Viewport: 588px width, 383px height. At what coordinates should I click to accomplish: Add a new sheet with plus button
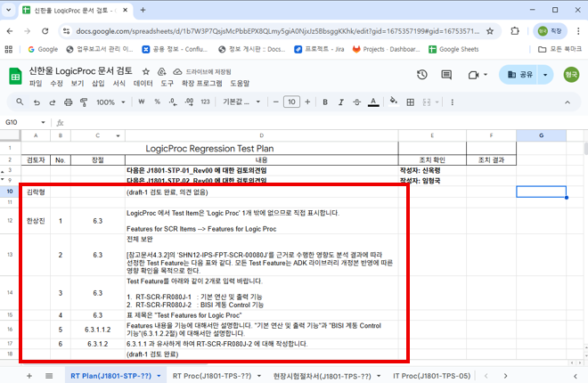[x=26, y=376]
